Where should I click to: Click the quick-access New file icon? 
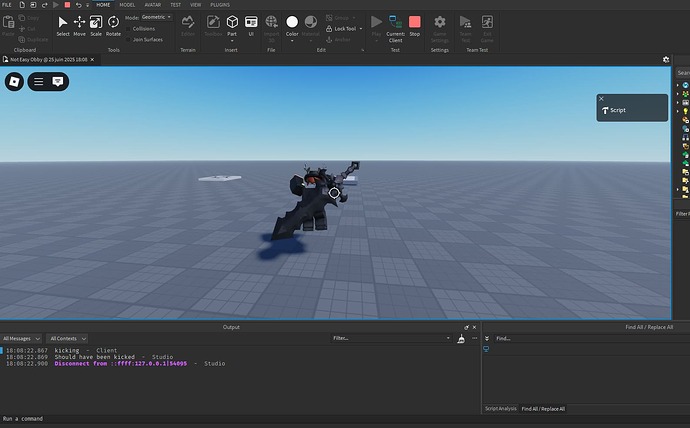22,5
